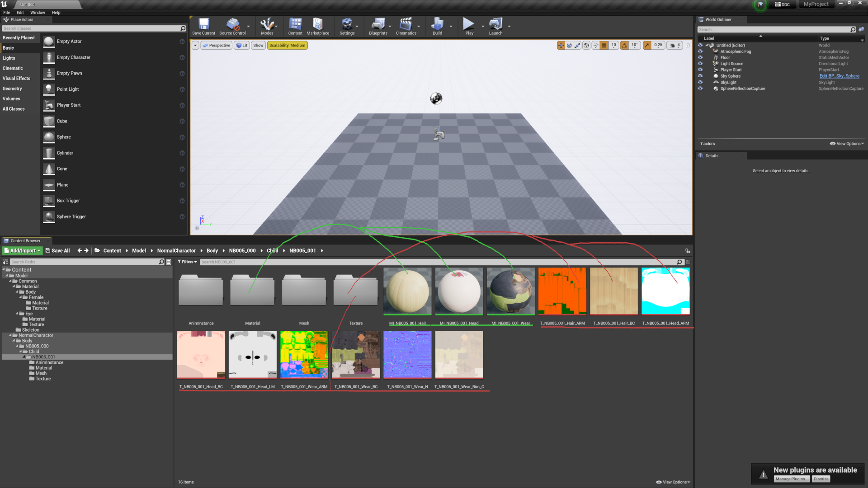This screenshot has height=488, width=868.
Task: Toggle grid snapping in viewport toolbar
Action: (x=604, y=45)
